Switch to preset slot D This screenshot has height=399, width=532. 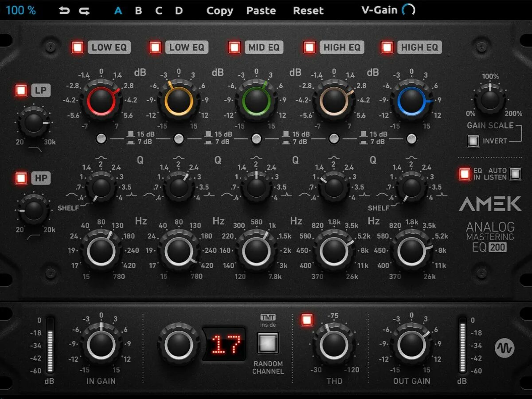click(x=179, y=11)
